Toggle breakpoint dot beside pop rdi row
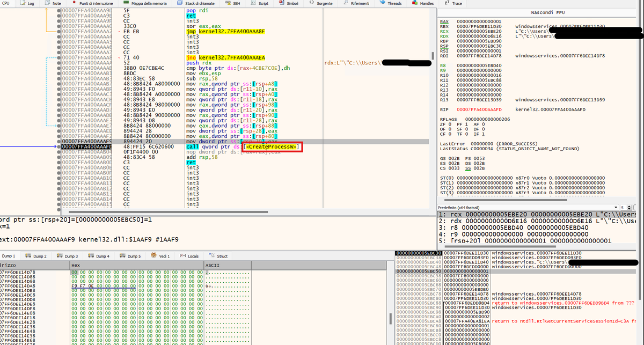Image resolution: width=644 pixels, height=345 pixels. [x=58, y=10]
